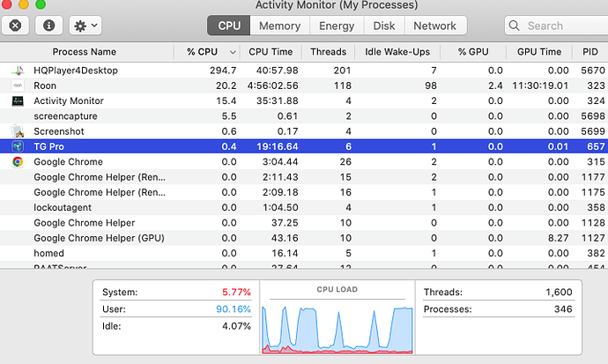Click the System 5.77% value
This screenshot has width=608, height=364.
point(236,292)
